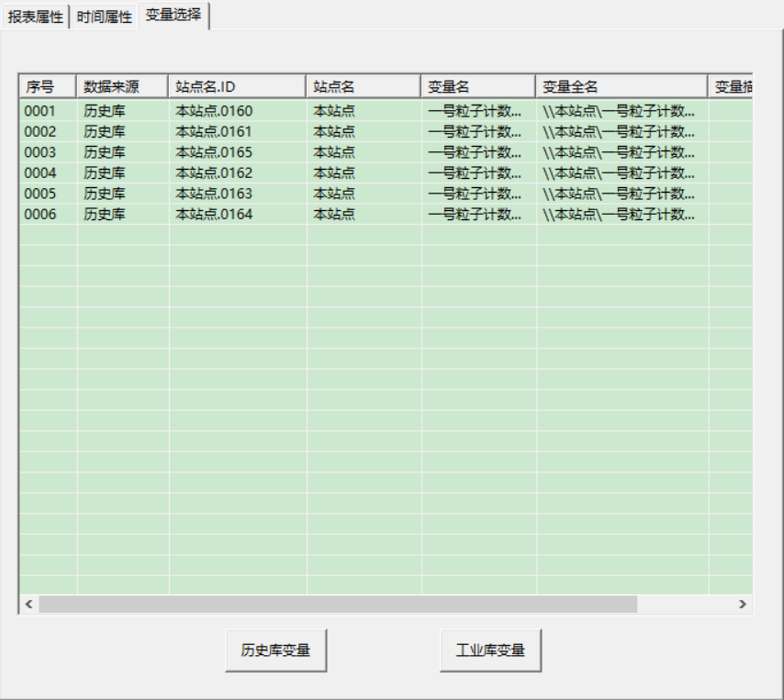This screenshot has height=700, width=784.
Task: Select the 变量选择 tab
Action: pyautogui.click(x=174, y=15)
